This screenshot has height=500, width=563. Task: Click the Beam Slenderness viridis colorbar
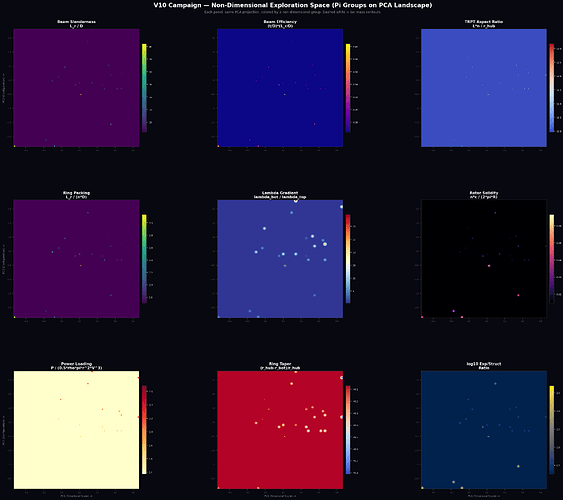(144, 88)
